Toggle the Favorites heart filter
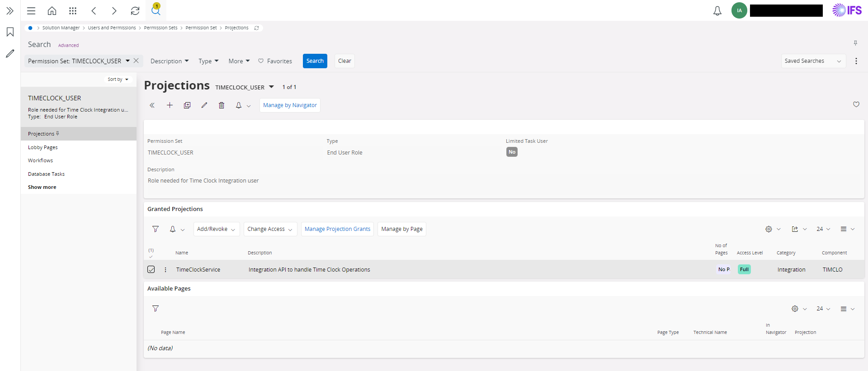This screenshot has height=371, width=868. click(275, 61)
